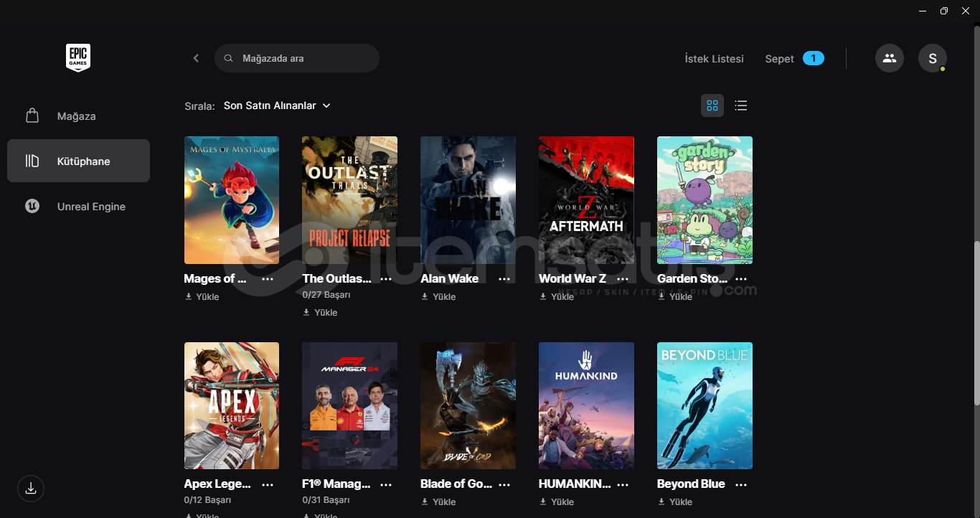Open the Mağaza store section
Image resolution: width=980 pixels, height=518 pixels.
click(x=78, y=116)
